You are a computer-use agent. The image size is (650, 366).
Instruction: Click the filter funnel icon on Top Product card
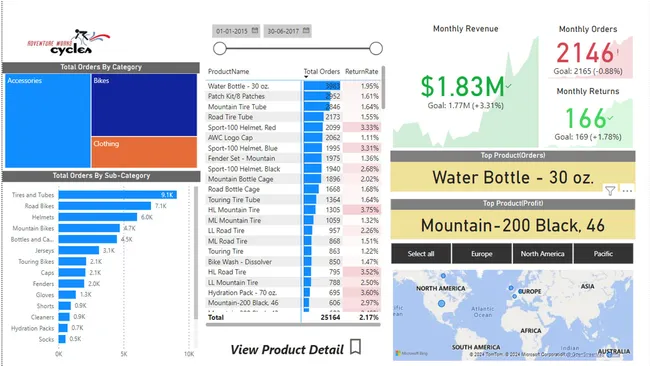pyautogui.click(x=610, y=191)
